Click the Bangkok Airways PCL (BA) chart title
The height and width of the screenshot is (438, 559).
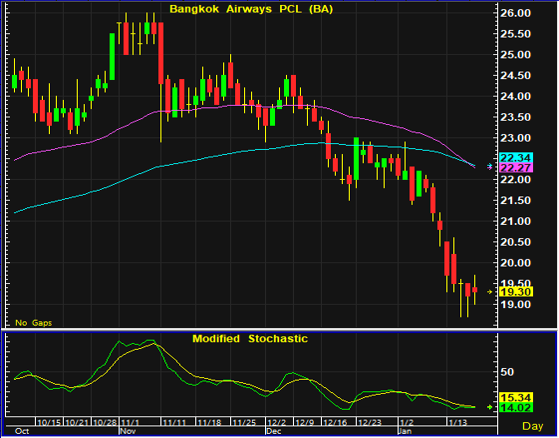(x=251, y=9)
